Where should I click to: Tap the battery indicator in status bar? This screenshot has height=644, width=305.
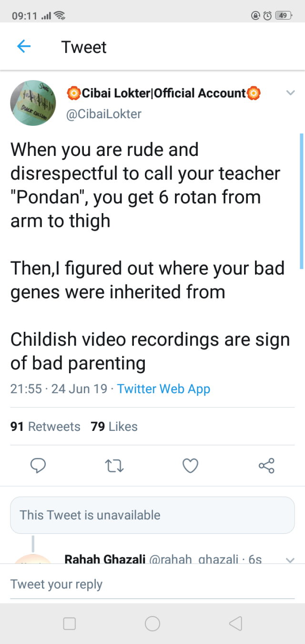(x=284, y=15)
